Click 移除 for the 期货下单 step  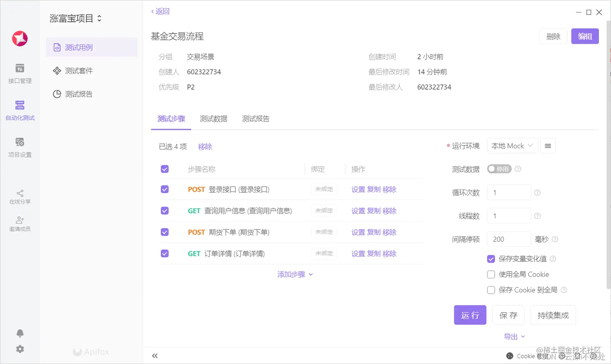tap(390, 232)
